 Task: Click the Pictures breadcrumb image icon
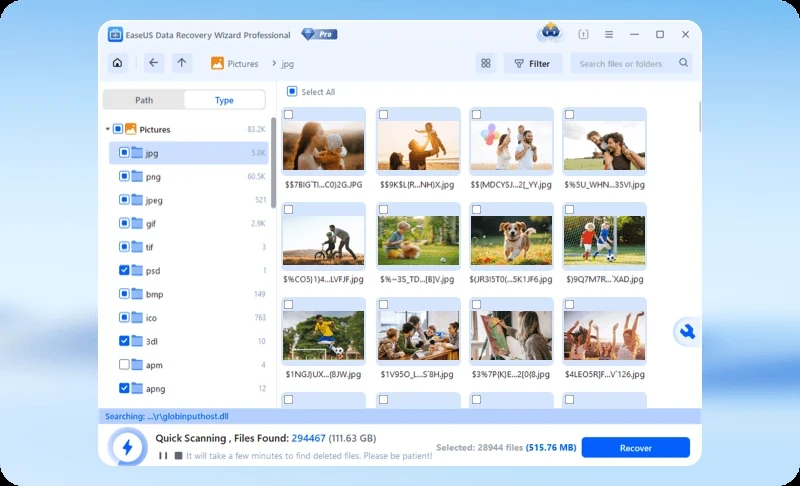[x=217, y=63]
